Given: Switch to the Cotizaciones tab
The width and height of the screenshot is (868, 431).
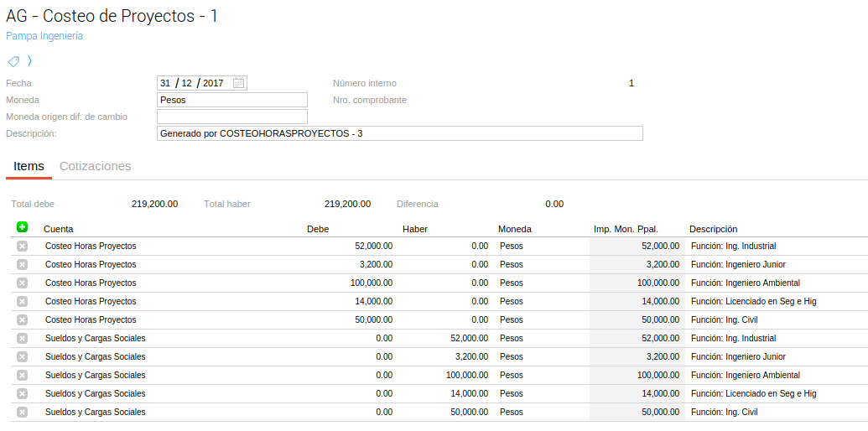Looking at the screenshot, I should pyautogui.click(x=96, y=166).
